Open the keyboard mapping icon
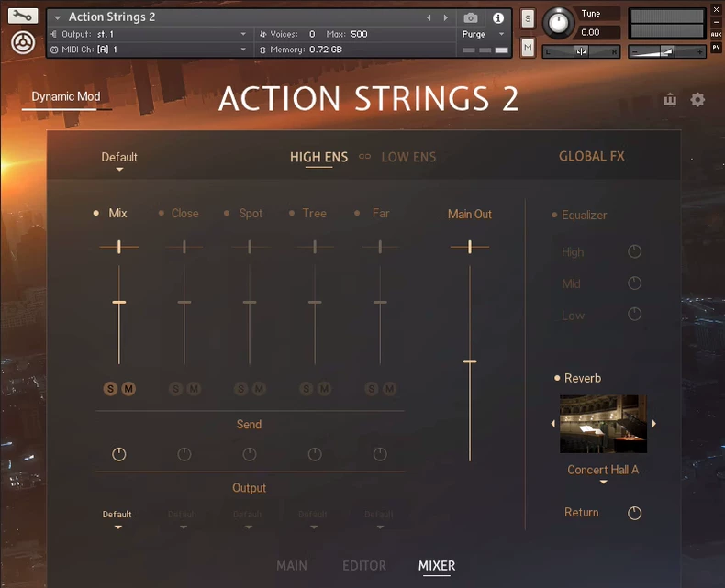Screen dimensions: 725x588 point(670,99)
